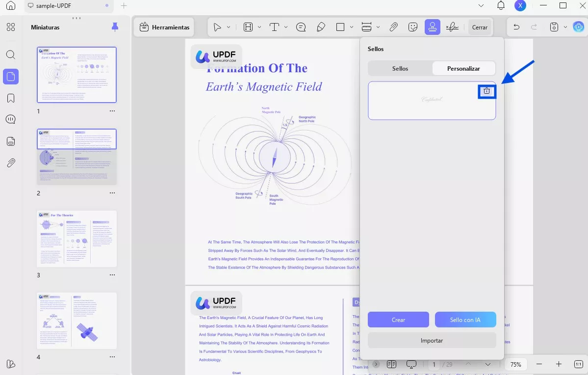The image size is (588, 375).
Task: Zoom in with the plus button
Action: (559, 364)
